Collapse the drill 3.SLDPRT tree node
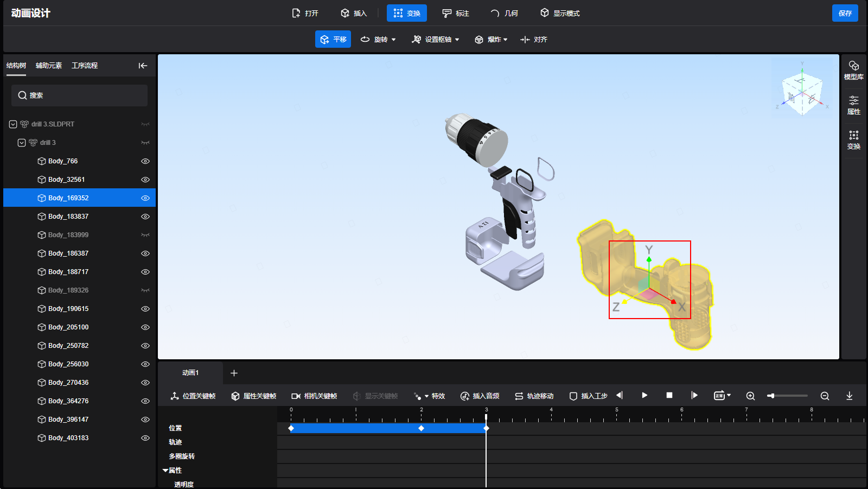This screenshot has height=489, width=868. [13, 124]
